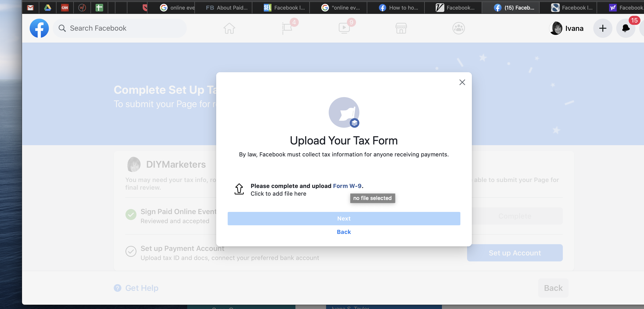
Task: Click the Get Help link
Action: click(142, 288)
